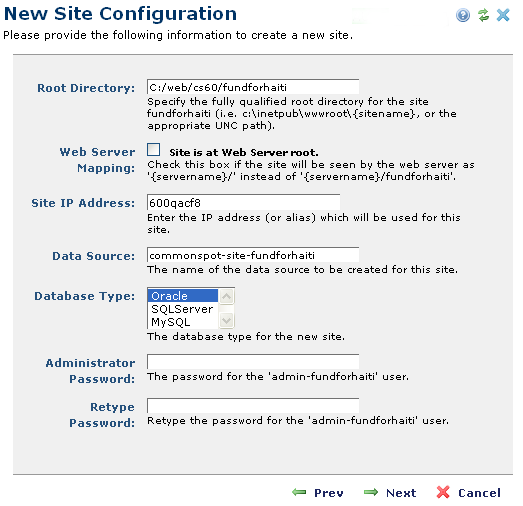Click the Administrator Password field

point(253,362)
